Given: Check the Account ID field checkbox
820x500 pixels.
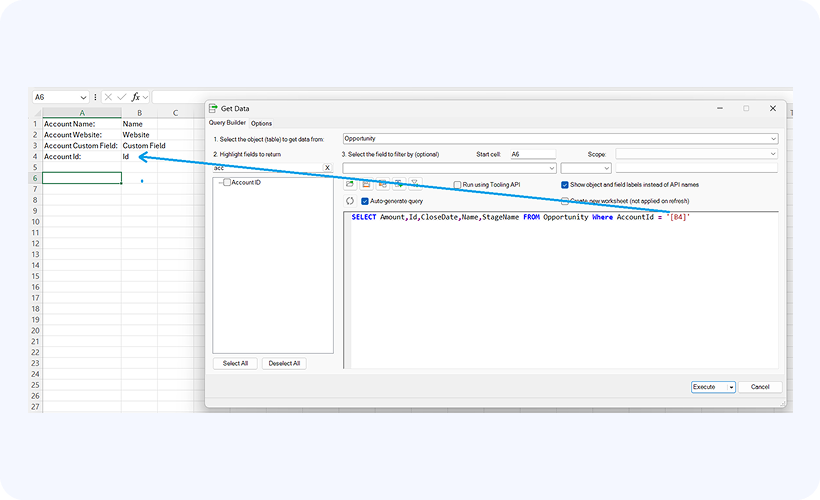Looking at the screenshot, I should [227, 183].
